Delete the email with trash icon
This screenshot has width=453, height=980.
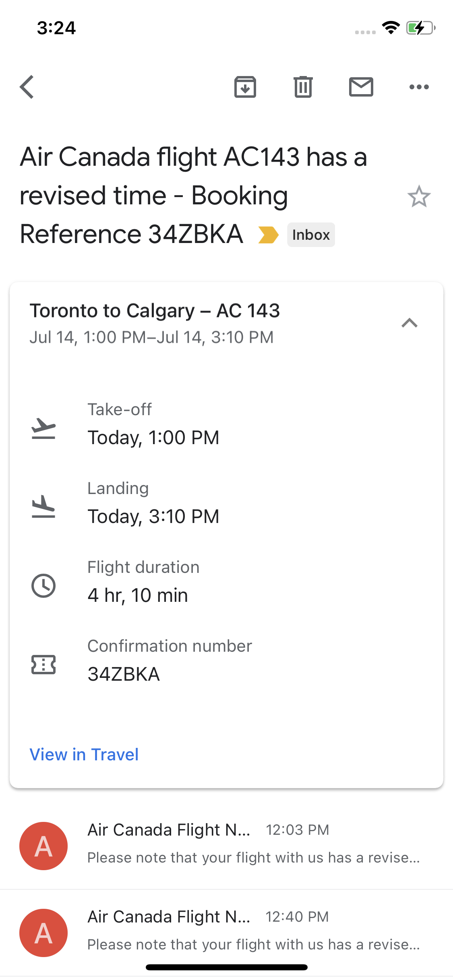pyautogui.click(x=303, y=87)
